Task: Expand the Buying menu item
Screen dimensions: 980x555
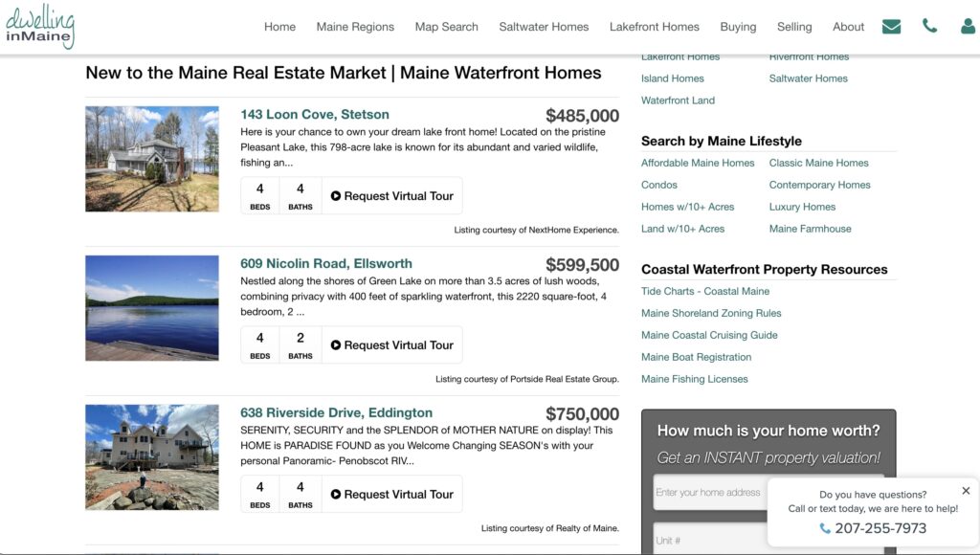Action: (x=738, y=27)
